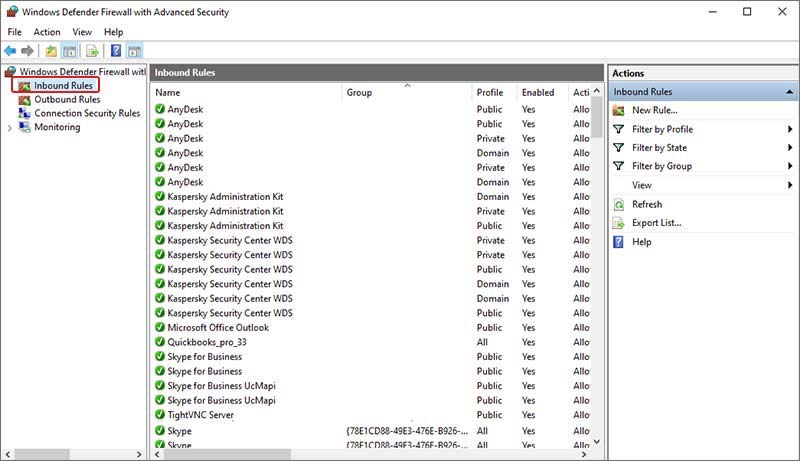
Task: Expand the Monitoring tree node arrow
Action: coord(11,128)
